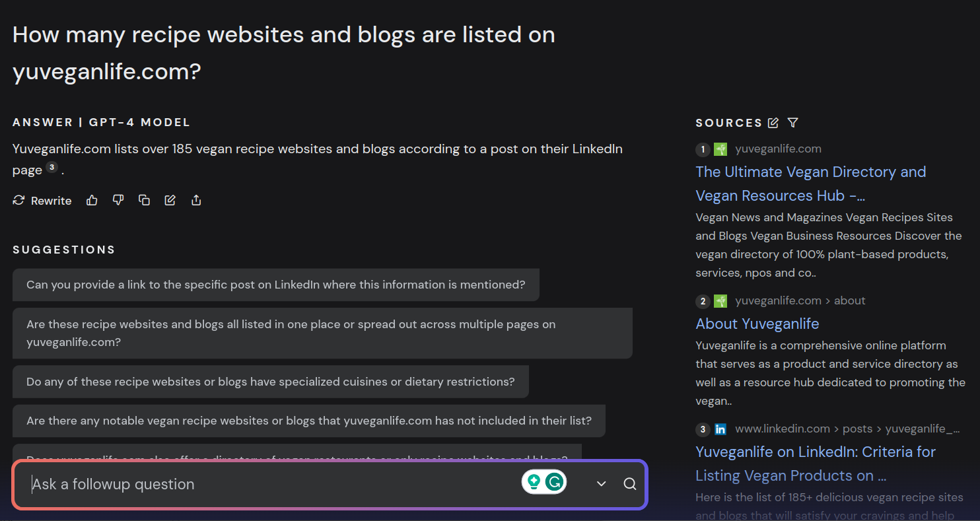This screenshot has height=521, width=980.
Task: Select suggestion about notable blogs not included
Action: click(x=309, y=421)
